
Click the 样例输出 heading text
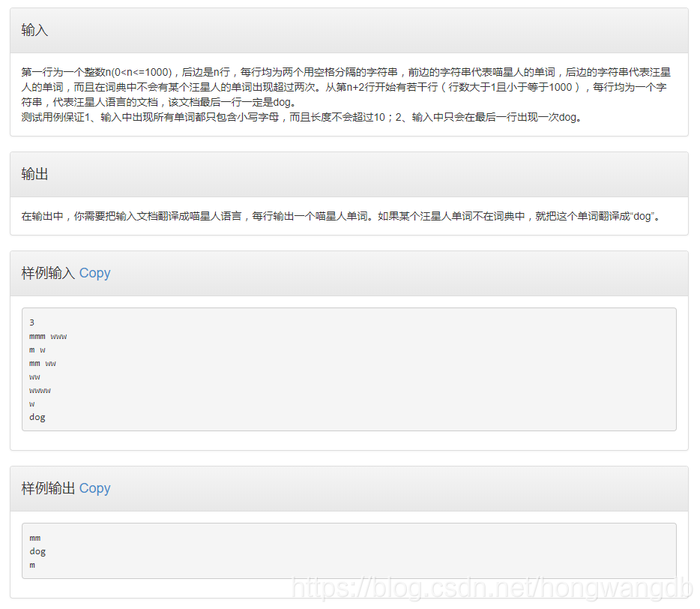coord(48,488)
